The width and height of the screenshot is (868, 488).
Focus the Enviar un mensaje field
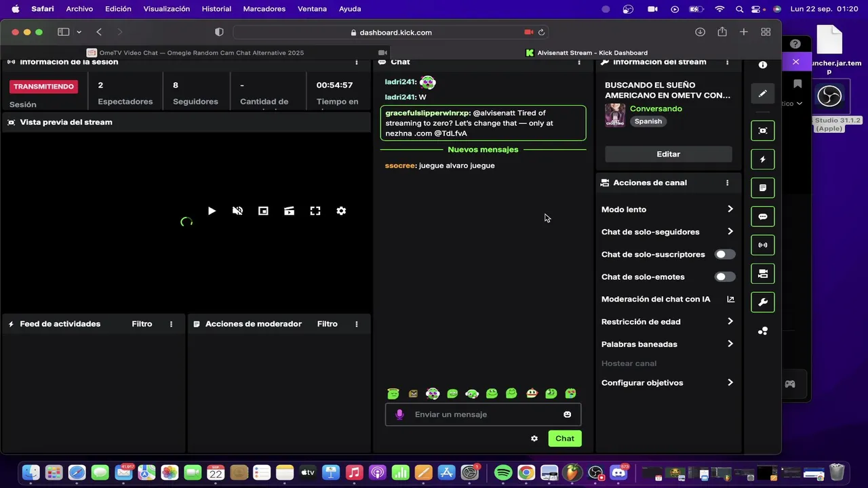pos(483,414)
